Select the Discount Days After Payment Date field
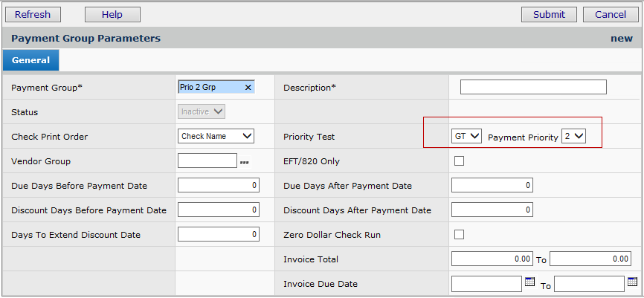 (x=492, y=210)
